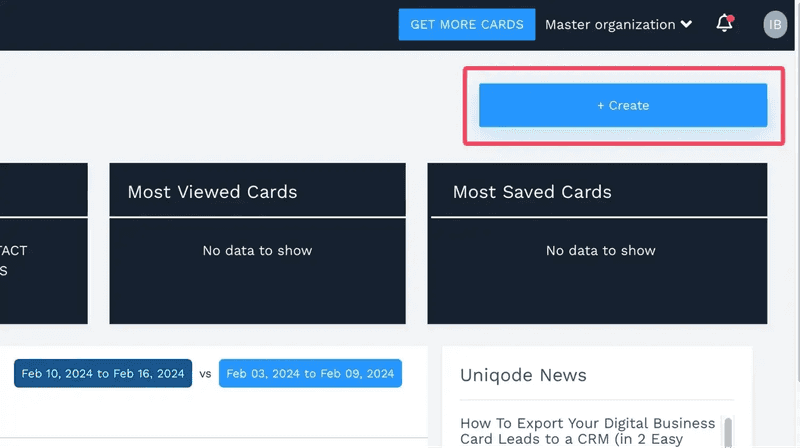Open the notifications bell
This screenshot has width=800, height=448.
(x=724, y=24)
